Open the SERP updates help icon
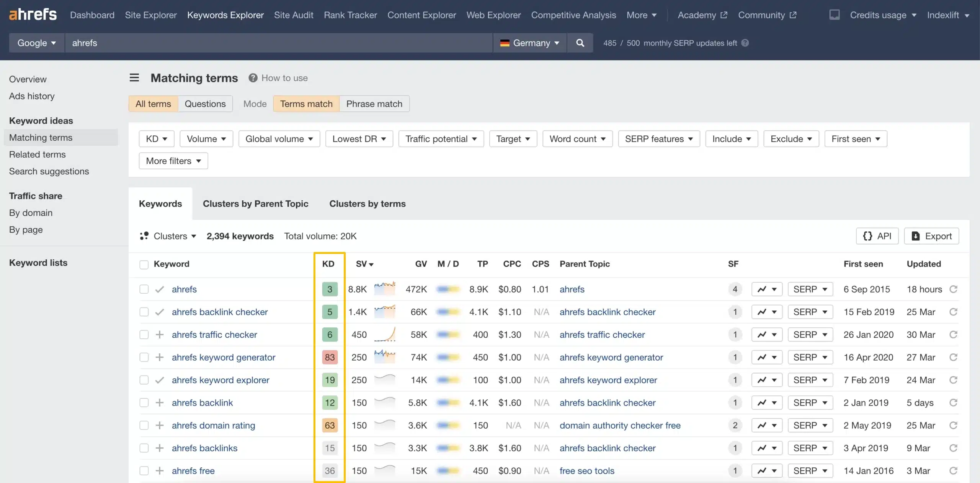This screenshot has height=483, width=980. pyautogui.click(x=745, y=43)
